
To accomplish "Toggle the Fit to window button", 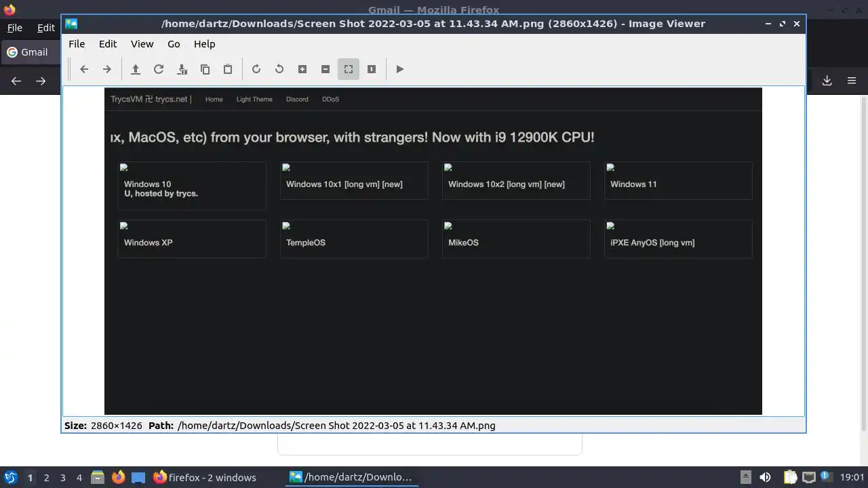I will tap(349, 69).
